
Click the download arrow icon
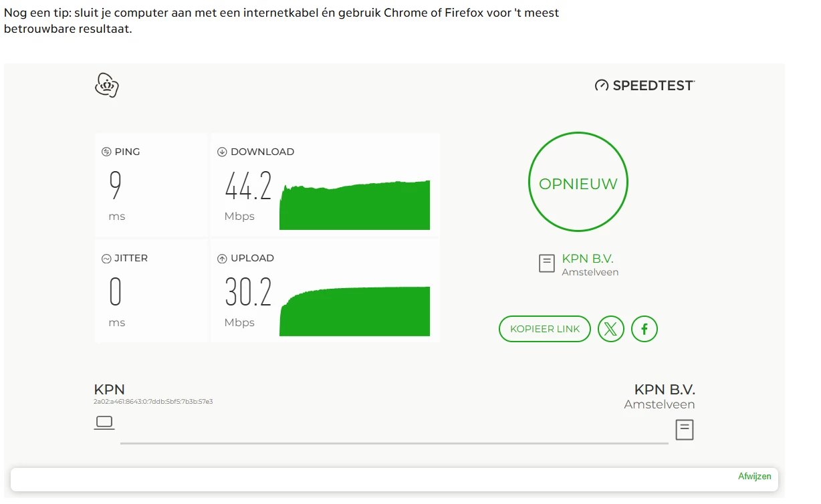222,152
